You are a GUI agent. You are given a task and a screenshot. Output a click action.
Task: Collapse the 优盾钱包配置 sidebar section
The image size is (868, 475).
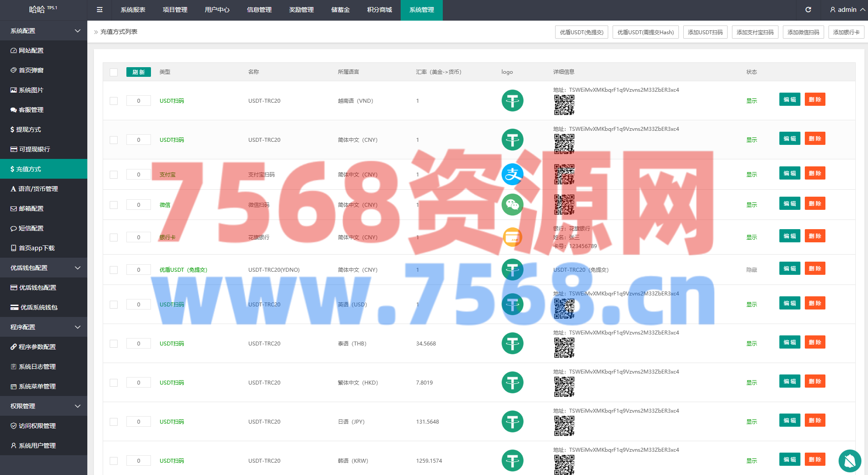coord(43,268)
